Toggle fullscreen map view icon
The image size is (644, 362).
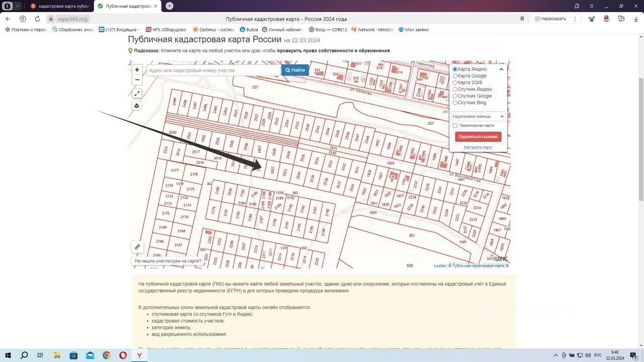(137, 94)
